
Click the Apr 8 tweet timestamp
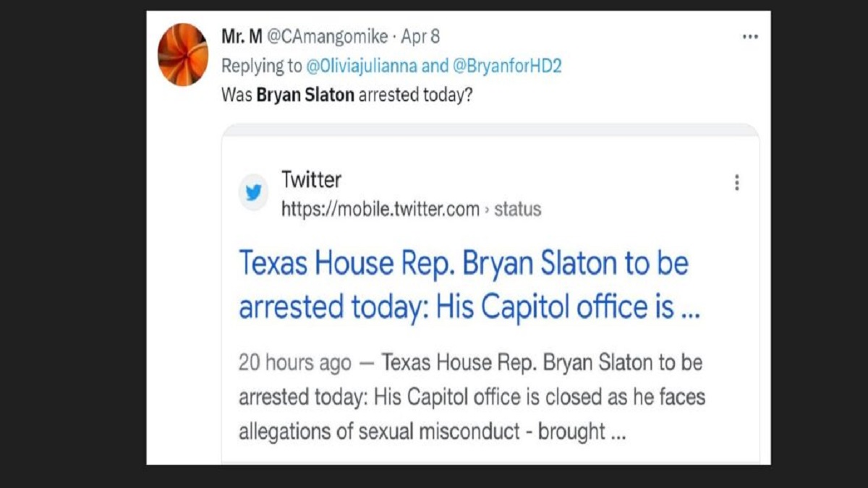(420, 36)
